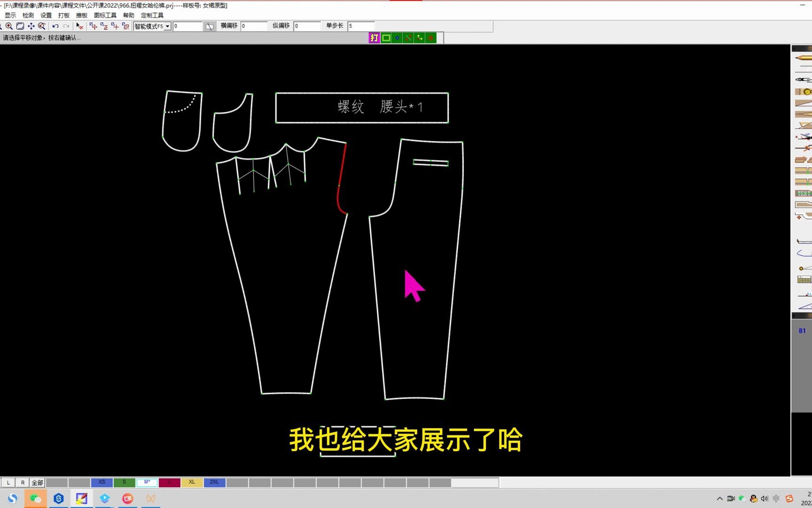Toggle the L view button at bottom left

coord(8,482)
